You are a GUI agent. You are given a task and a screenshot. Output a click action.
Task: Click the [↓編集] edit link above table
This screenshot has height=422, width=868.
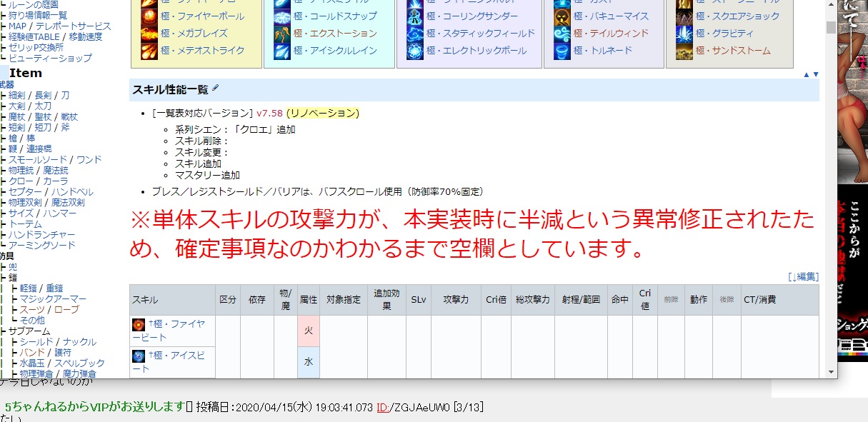pos(803,277)
